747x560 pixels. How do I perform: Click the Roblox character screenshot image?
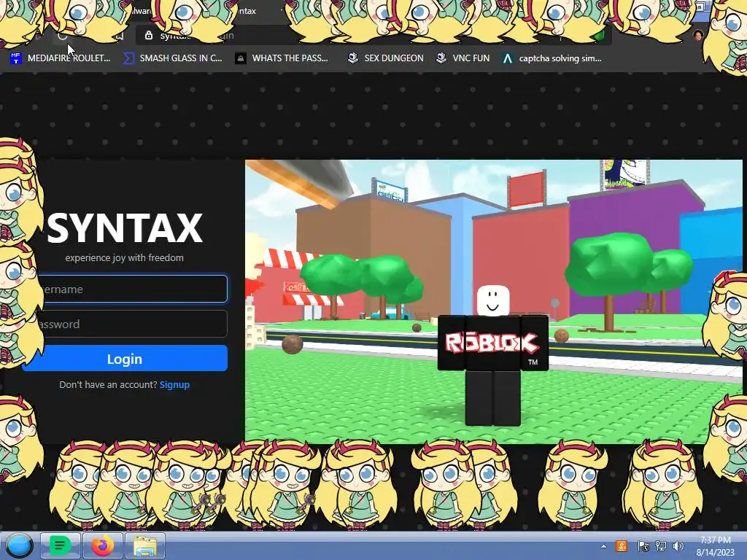[x=494, y=302]
